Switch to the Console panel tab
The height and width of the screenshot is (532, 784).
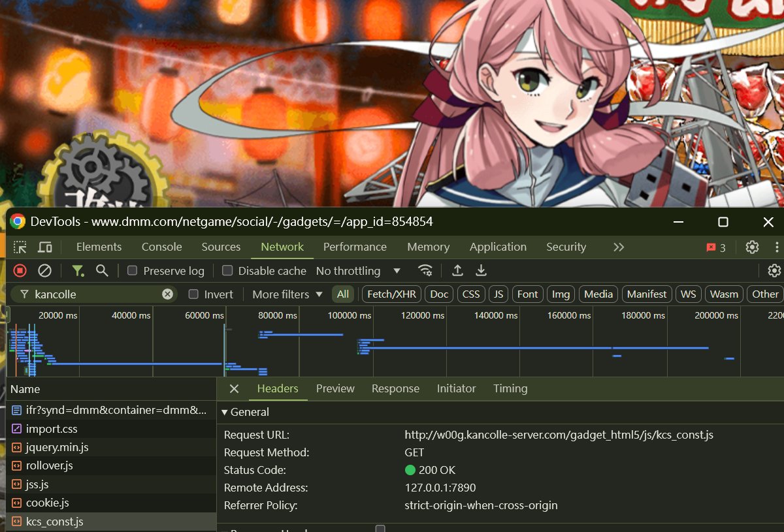tap(162, 247)
